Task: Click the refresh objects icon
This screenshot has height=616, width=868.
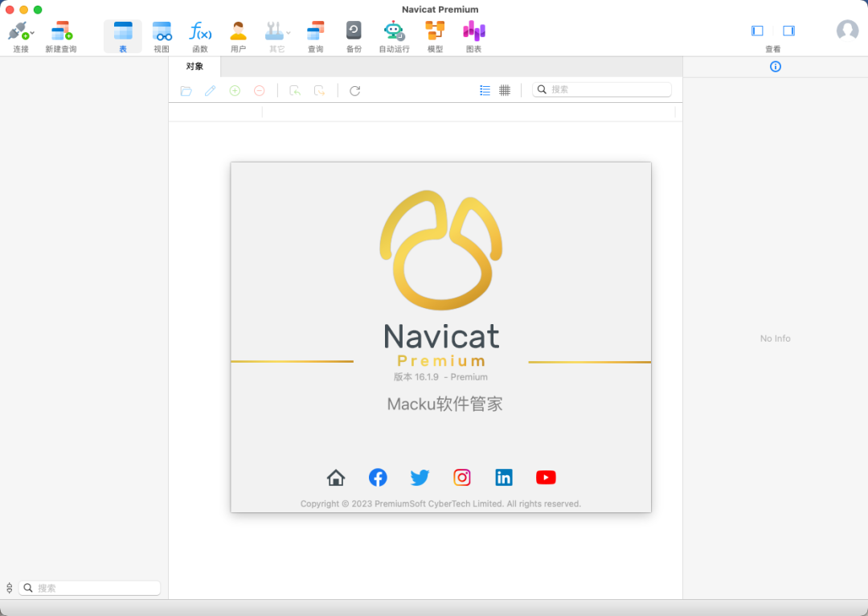Action: pos(355,91)
